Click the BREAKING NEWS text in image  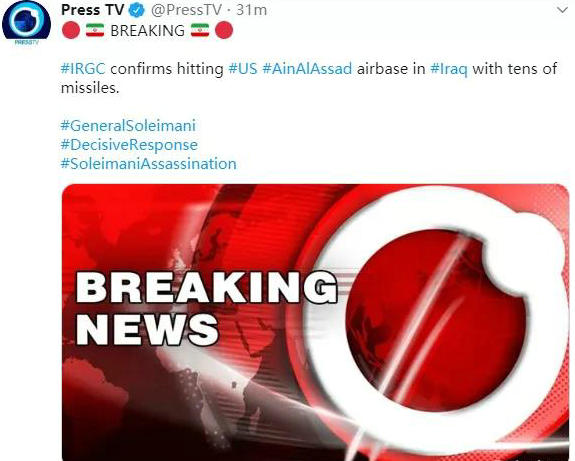click(x=206, y=309)
